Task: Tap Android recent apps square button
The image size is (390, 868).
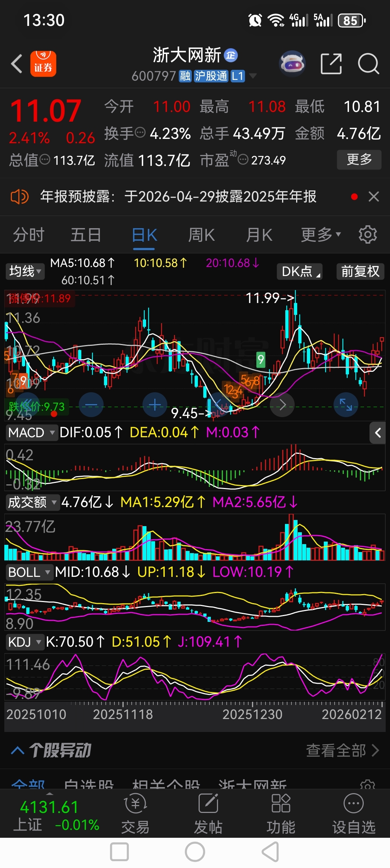Action: 119,852
